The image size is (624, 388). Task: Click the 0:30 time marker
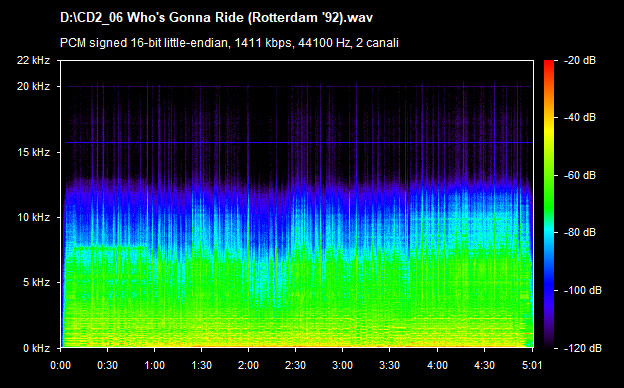pos(107,365)
